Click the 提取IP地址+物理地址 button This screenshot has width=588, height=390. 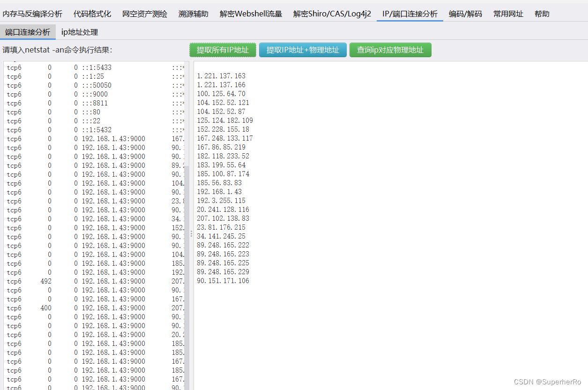coord(303,50)
